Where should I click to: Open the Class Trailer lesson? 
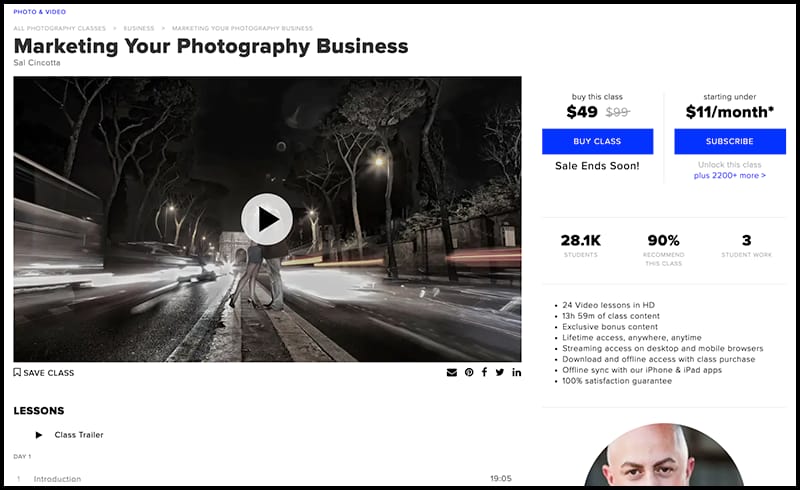pos(79,435)
